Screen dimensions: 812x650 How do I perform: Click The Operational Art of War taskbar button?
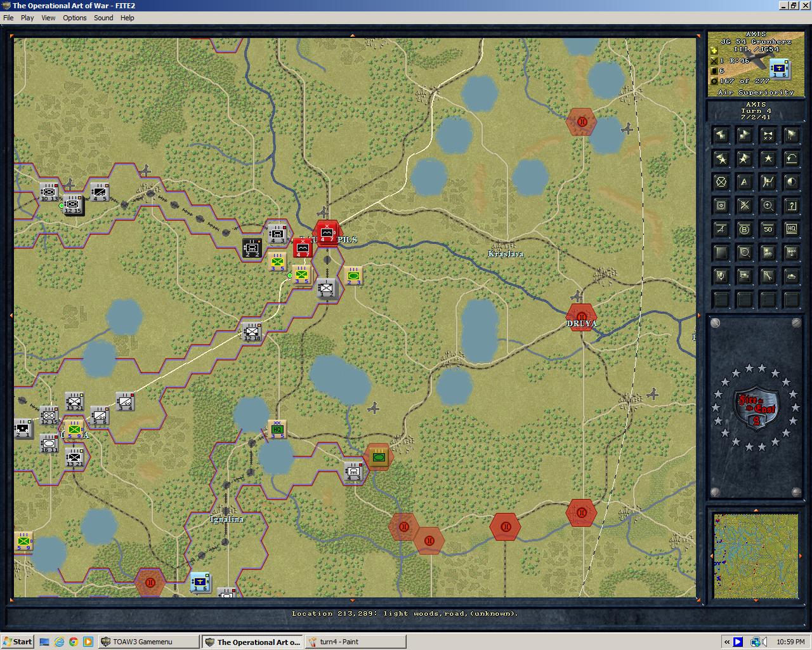(252, 642)
